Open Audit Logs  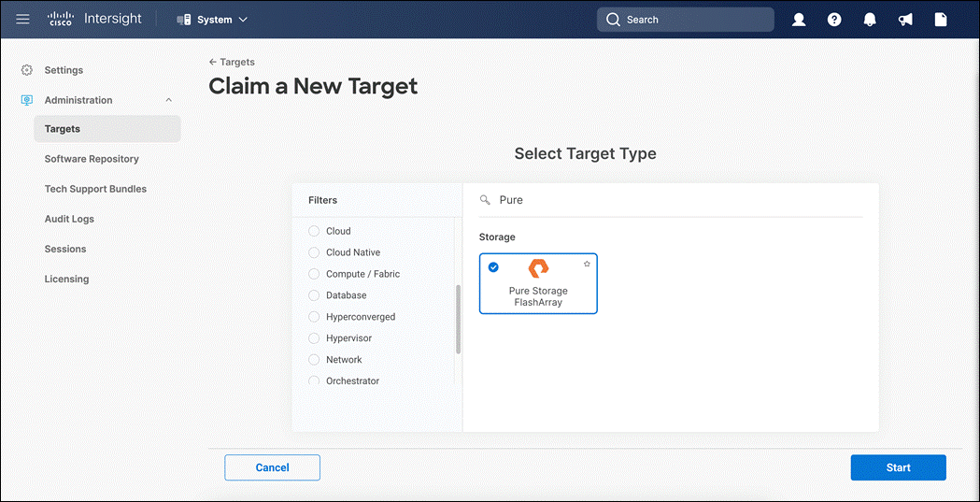coord(69,219)
